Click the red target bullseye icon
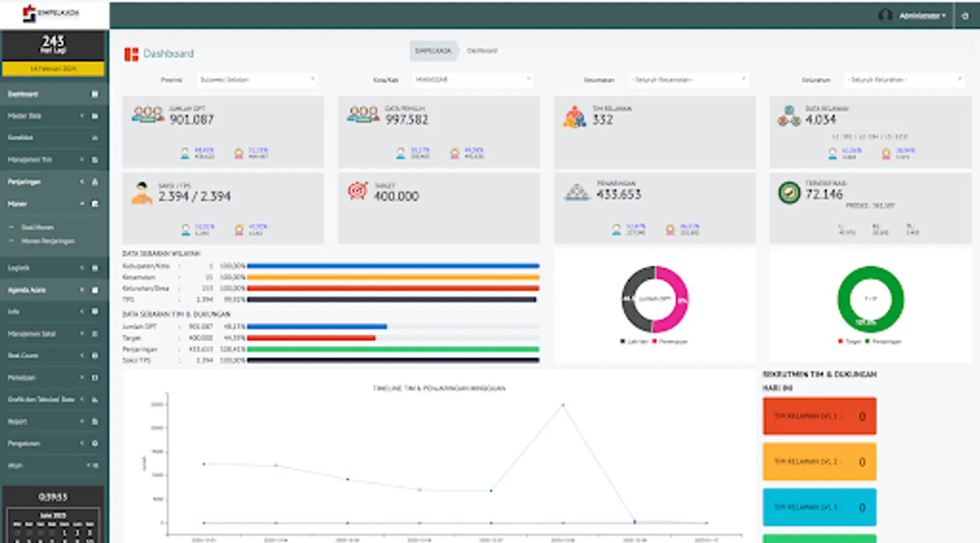The image size is (980, 543). click(357, 191)
